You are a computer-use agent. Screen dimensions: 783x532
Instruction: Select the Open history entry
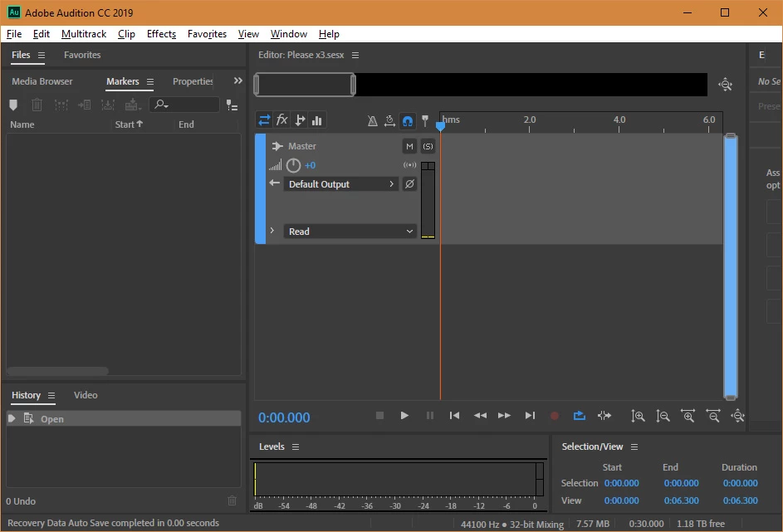click(x=124, y=419)
